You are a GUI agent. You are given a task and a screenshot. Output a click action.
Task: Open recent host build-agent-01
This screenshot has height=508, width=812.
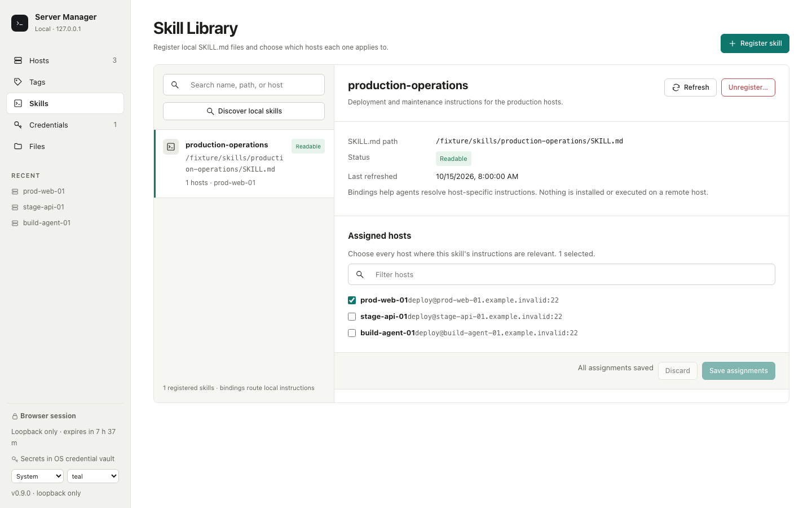click(x=47, y=223)
